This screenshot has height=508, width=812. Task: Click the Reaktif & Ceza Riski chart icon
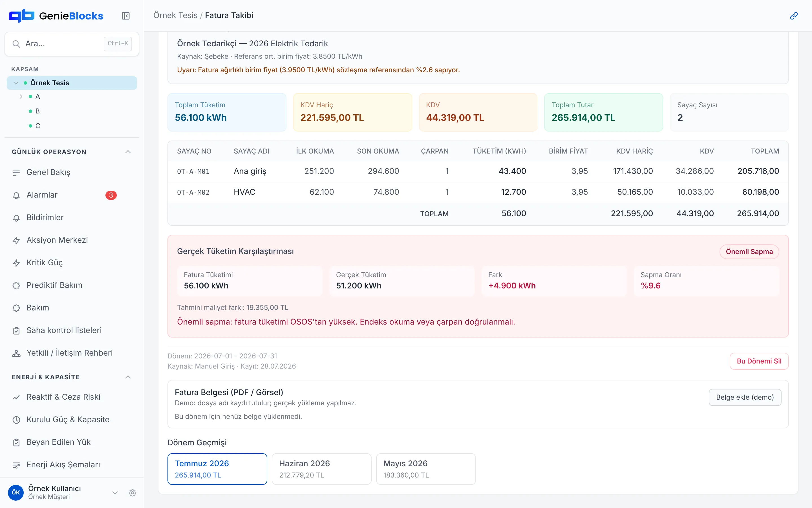click(x=16, y=397)
